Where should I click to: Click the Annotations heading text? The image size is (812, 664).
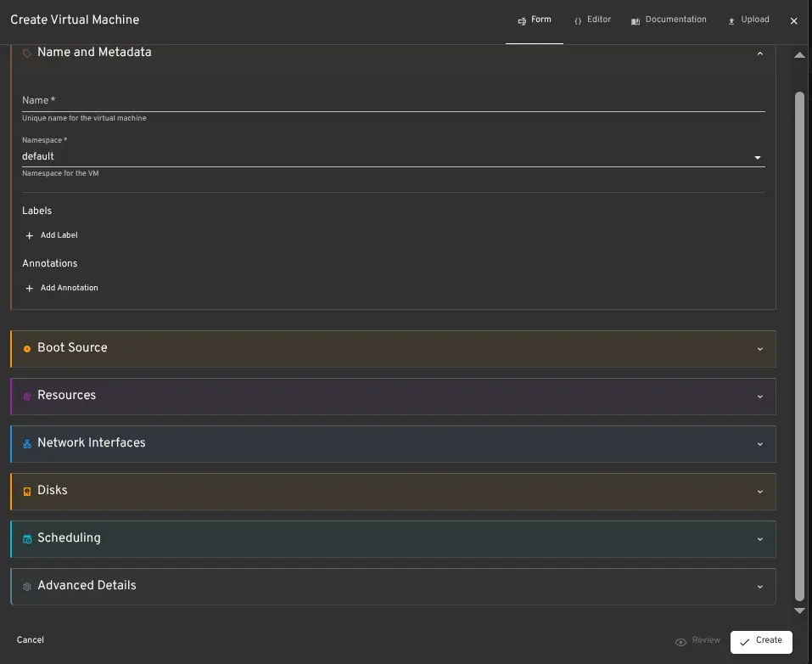(50, 263)
